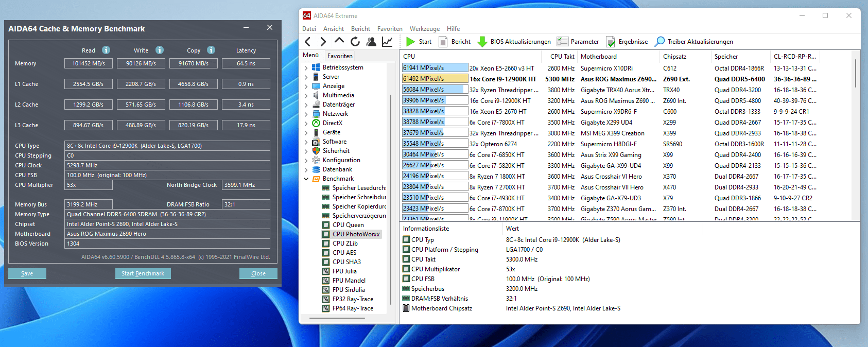This screenshot has width=868, height=347.
Task: Switch to the Favoriten tab
Action: (x=340, y=56)
